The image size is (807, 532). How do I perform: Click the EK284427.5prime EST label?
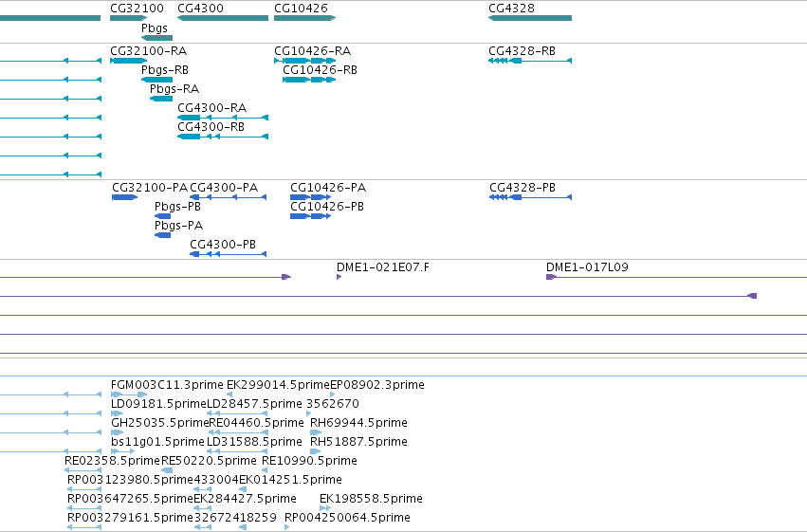[x=245, y=499]
